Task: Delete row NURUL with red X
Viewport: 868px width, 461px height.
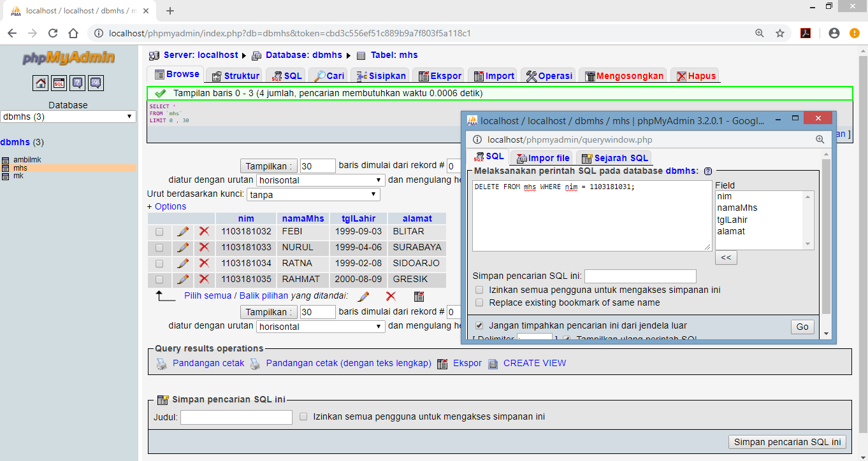Action: tap(204, 247)
